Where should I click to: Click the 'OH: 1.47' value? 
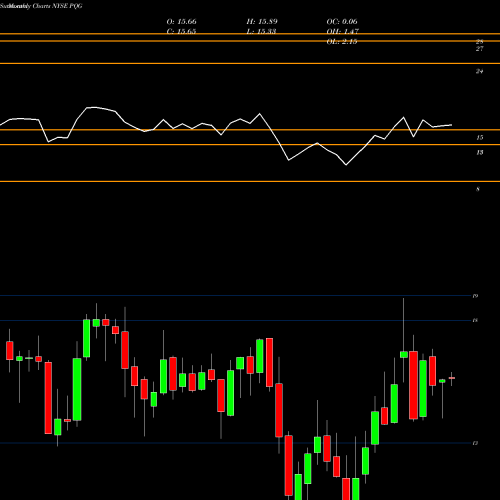tap(342, 31)
